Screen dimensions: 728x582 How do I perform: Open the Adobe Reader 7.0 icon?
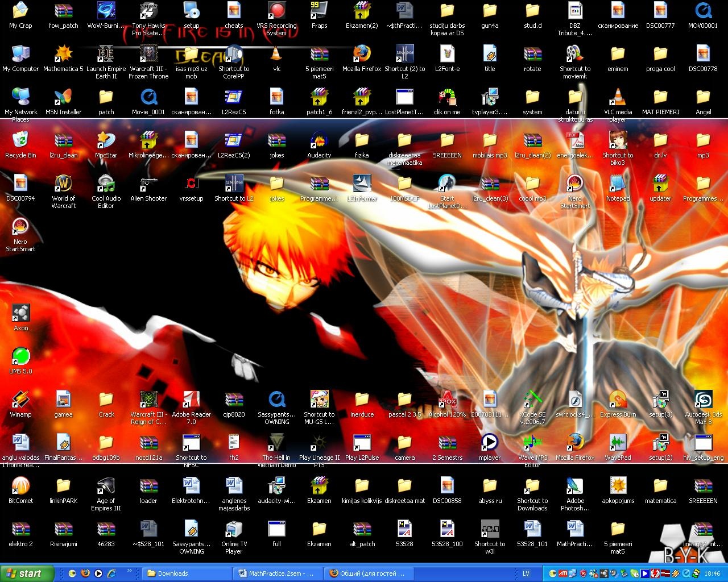[x=191, y=400]
